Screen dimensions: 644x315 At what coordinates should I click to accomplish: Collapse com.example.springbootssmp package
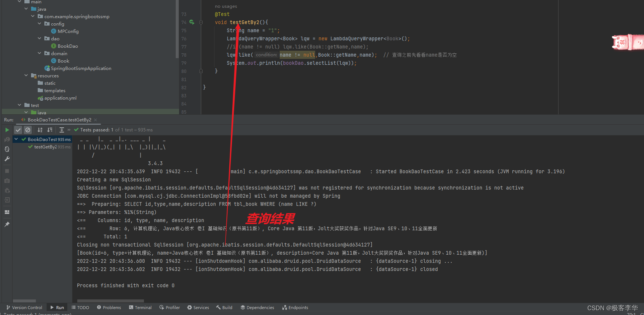coord(33,16)
